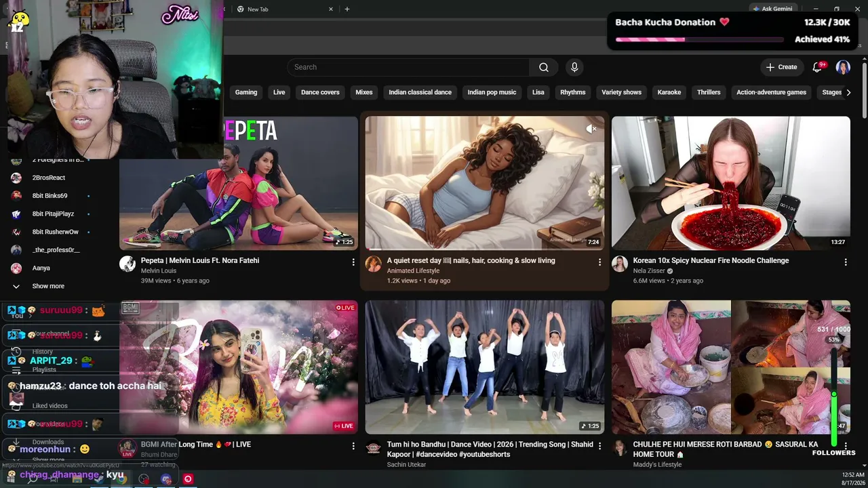Open Korean 10x Spicy Nuclear Fire Noodle title

point(711,260)
